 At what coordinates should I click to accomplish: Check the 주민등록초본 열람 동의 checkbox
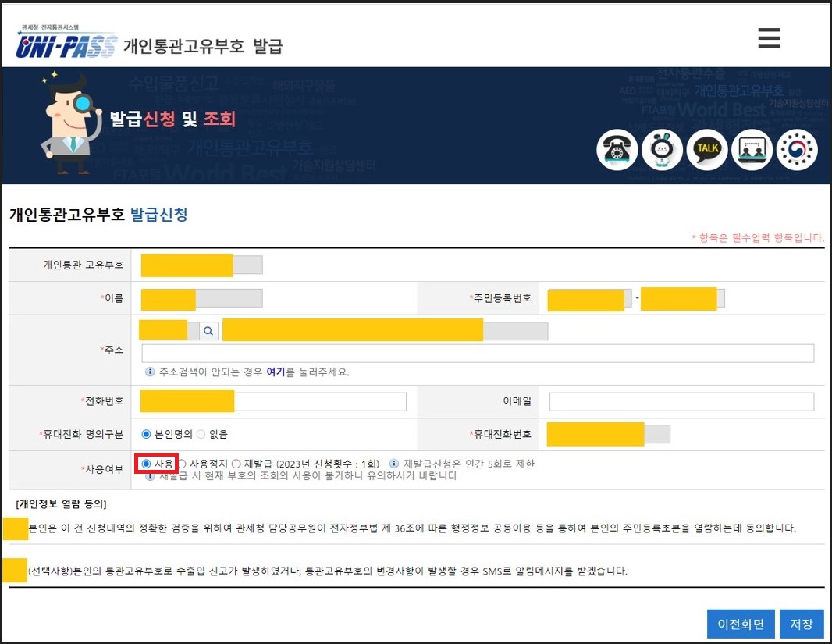[x=15, y=529]
